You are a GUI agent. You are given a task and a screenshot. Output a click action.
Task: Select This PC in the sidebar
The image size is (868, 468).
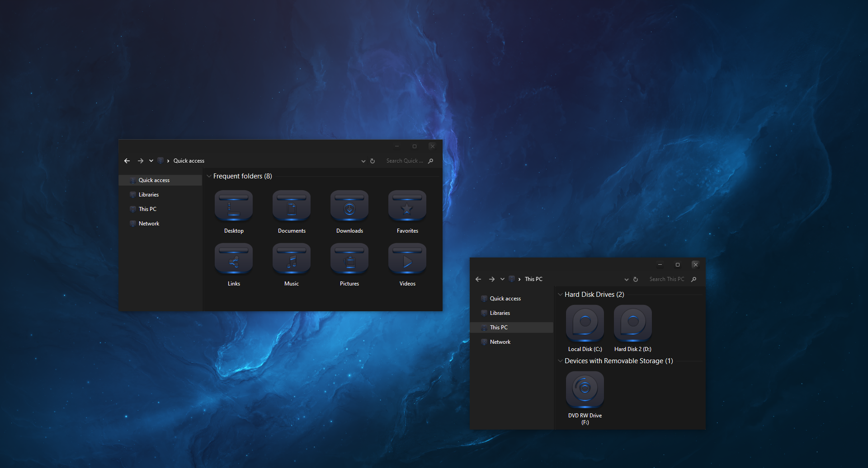coord(499,327)
